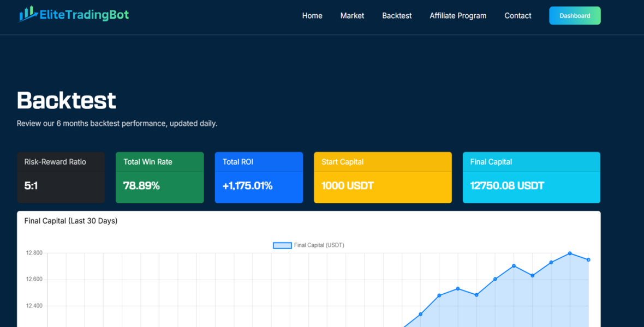644x327 pixels.
Task: Select the Backtest nav item
Action: point(397,16)
